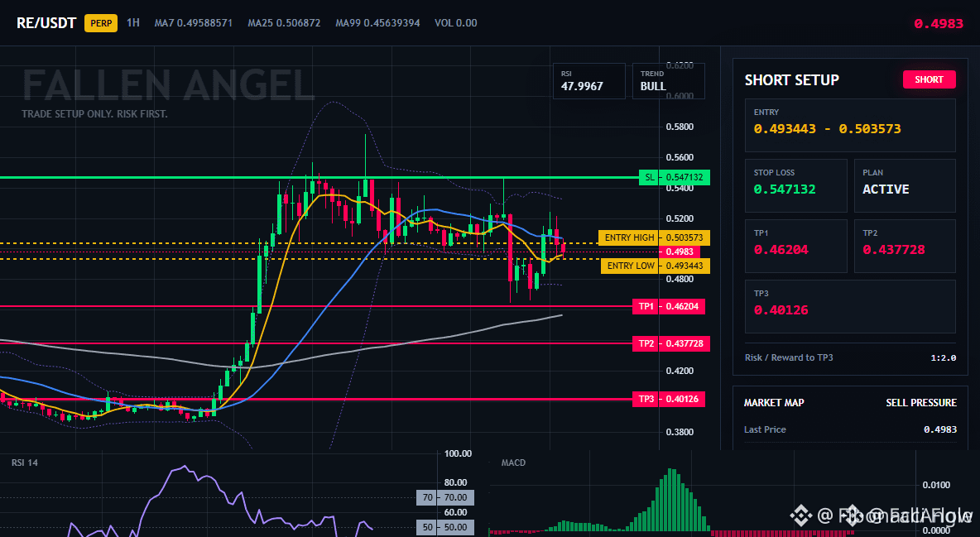Screen dimensions: 980x537
Task: Click the 0.4200 price axis label
Action: tap(680, 371)
